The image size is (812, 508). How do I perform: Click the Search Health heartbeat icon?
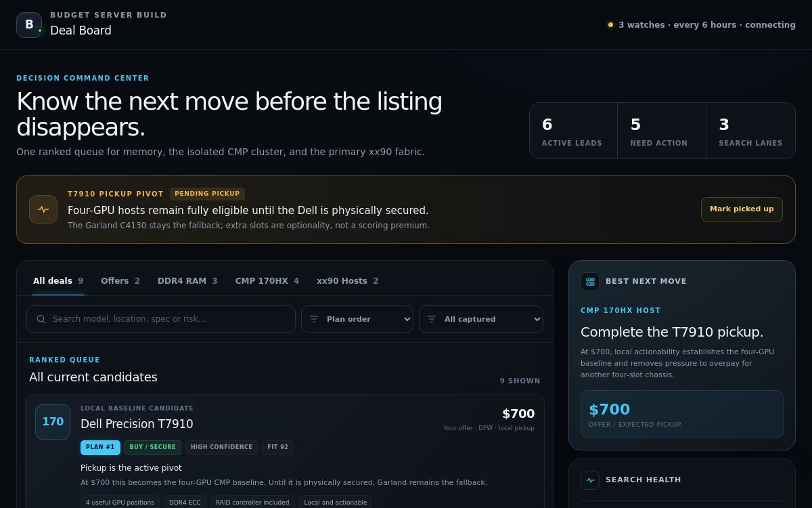pyautogui.click(x=590, y=480)
